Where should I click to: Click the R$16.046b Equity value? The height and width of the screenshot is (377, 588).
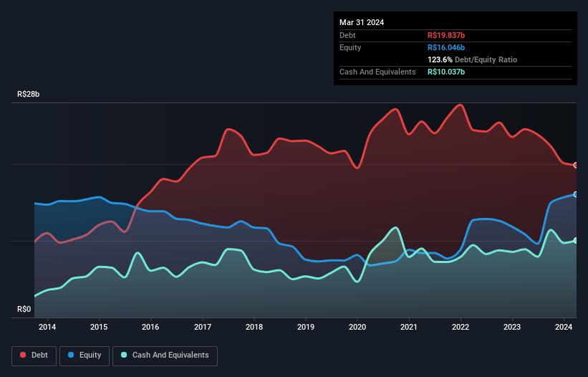[446, 47]
